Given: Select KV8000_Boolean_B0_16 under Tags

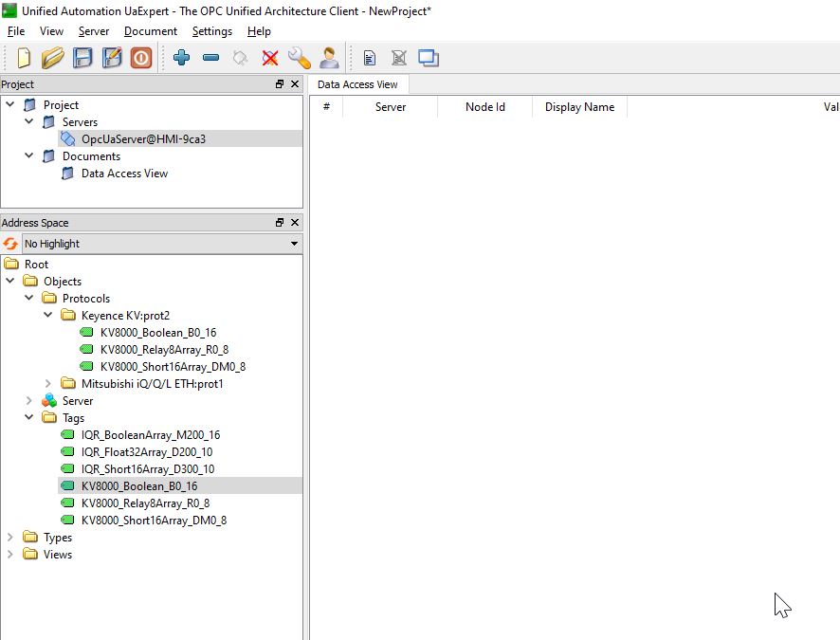Looking at the screenshot, I should pos(139,486).
